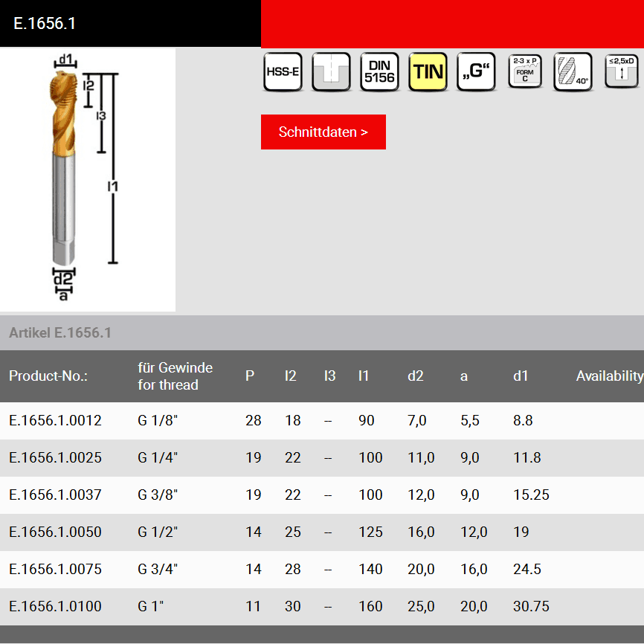Click l2 value 30
Screen dimensions: 644x644
(293, 606)
